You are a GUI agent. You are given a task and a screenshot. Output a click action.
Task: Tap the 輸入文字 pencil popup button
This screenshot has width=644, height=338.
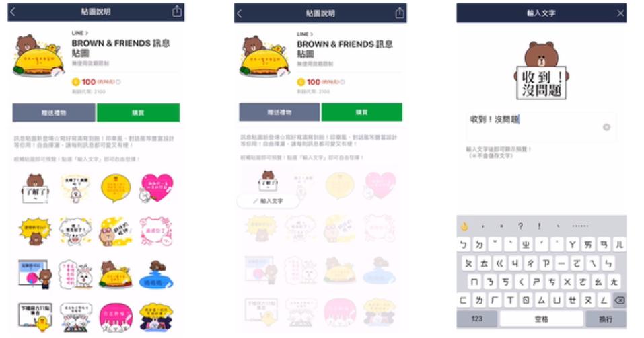[x=269, y=201]
